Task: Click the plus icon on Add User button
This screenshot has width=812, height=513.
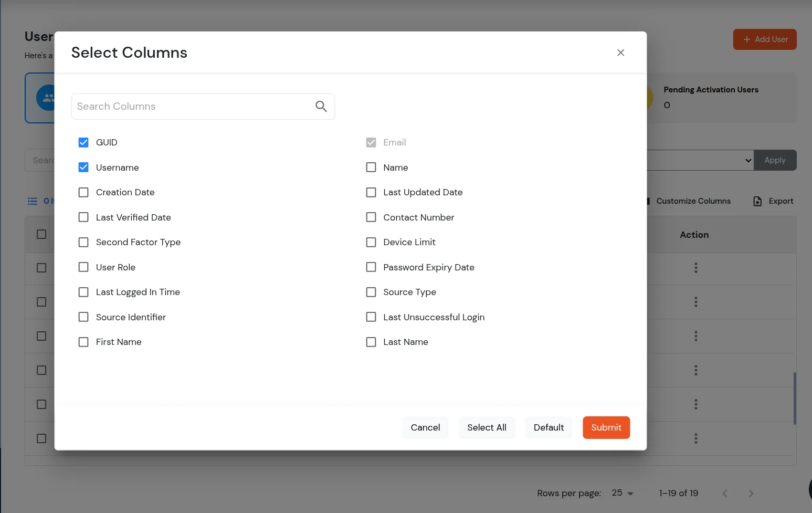Action: pyautogui.click(x=746, y=39)
